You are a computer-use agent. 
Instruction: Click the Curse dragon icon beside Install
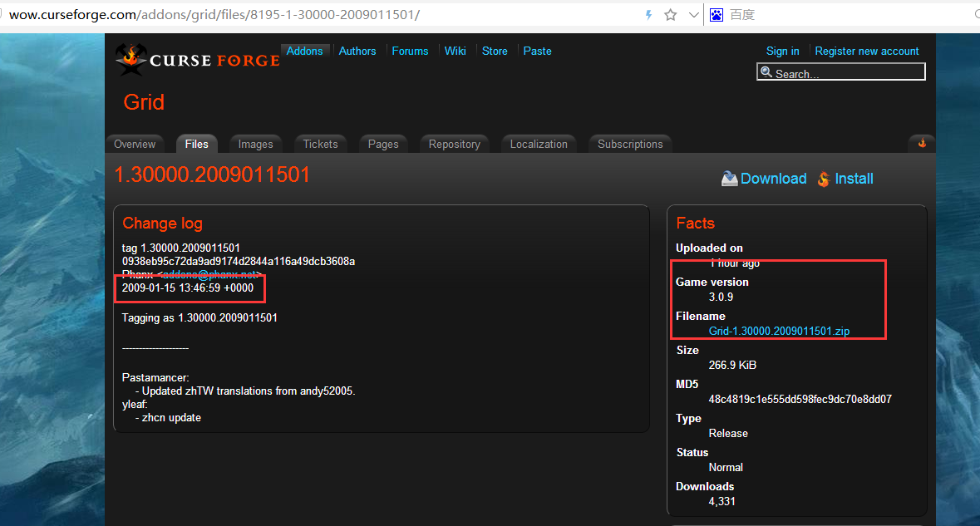coord(823,179)
